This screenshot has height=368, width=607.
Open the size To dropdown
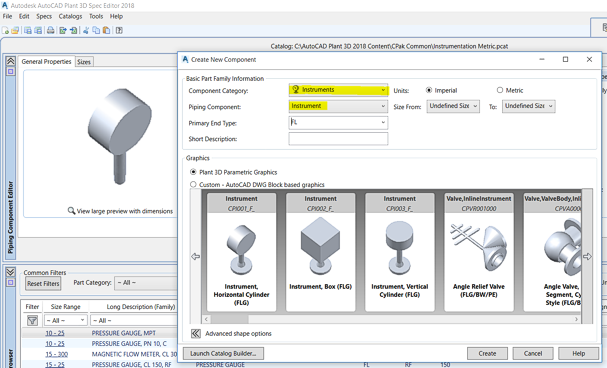click(528, 106)
